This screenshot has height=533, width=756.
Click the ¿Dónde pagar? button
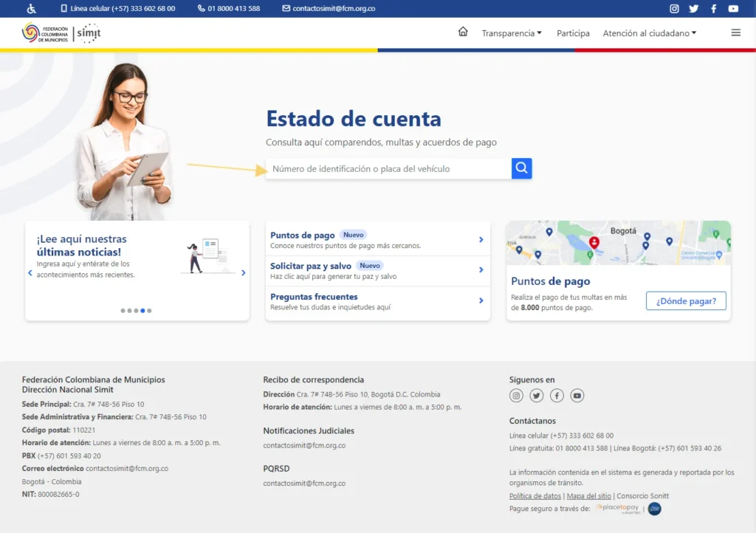(686, 300)
